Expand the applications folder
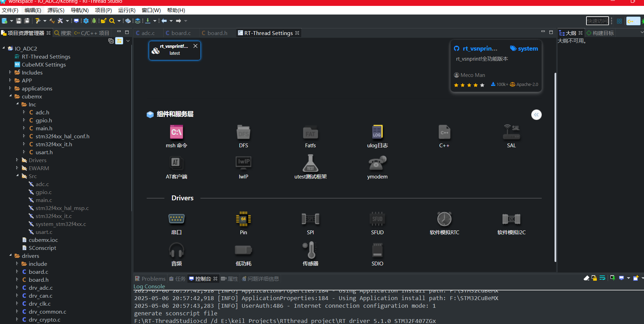 10,88
